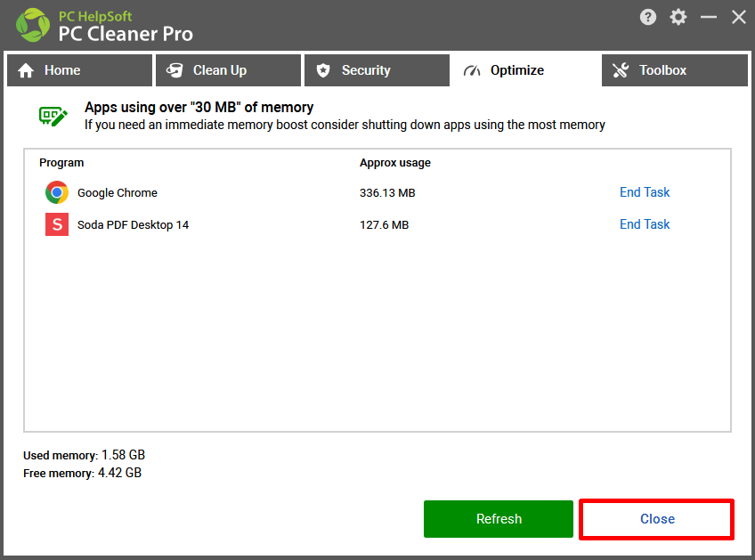Click the Approx usage column header

[394, 163]
